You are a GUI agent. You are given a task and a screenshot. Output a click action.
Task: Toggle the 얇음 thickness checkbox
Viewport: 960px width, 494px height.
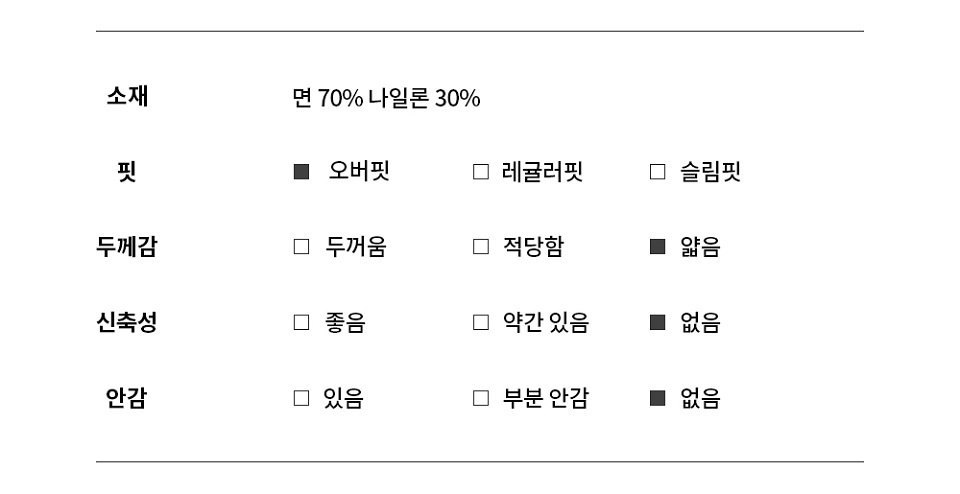[x=657, y=247]
